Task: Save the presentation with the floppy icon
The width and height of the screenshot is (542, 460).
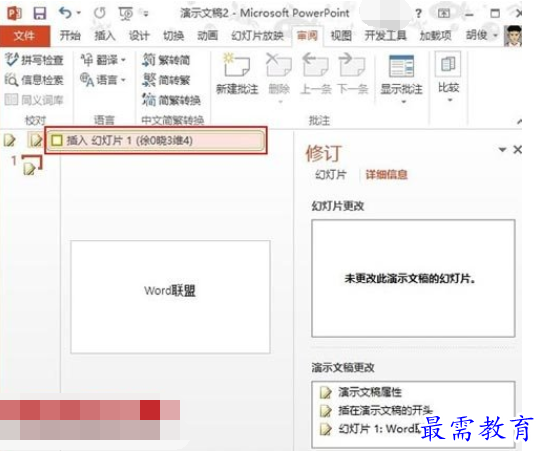Action: [39, 13]
